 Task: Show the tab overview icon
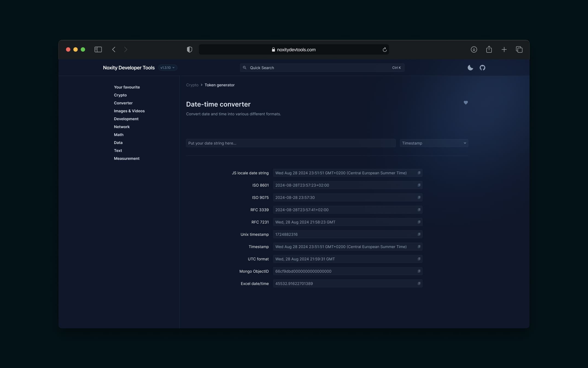[519, 49]
